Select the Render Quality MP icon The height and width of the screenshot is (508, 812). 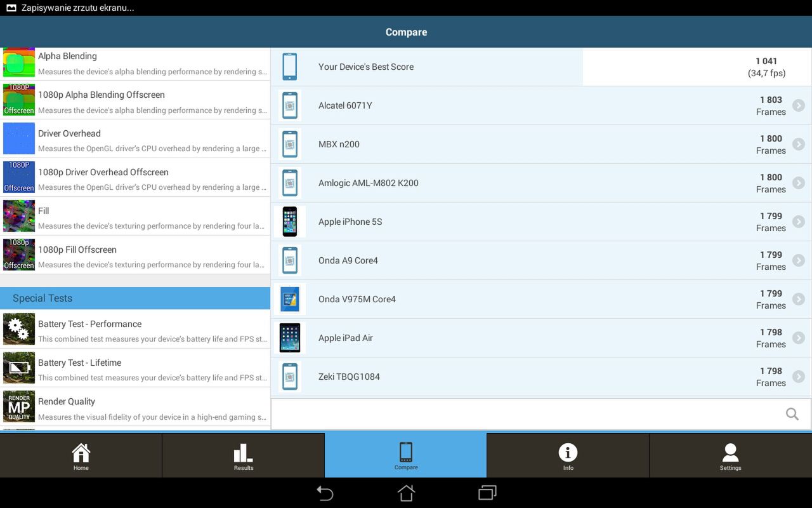point(19,406)
